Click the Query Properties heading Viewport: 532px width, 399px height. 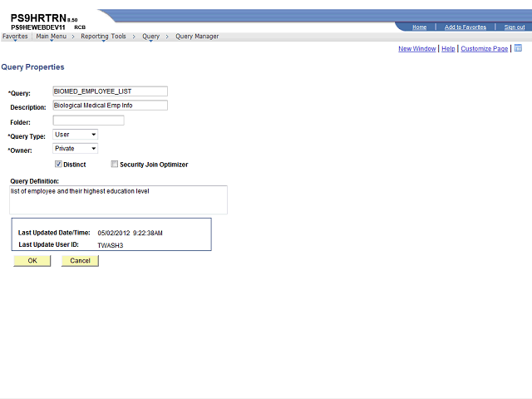pyautogui.click(x=32, y=67)
